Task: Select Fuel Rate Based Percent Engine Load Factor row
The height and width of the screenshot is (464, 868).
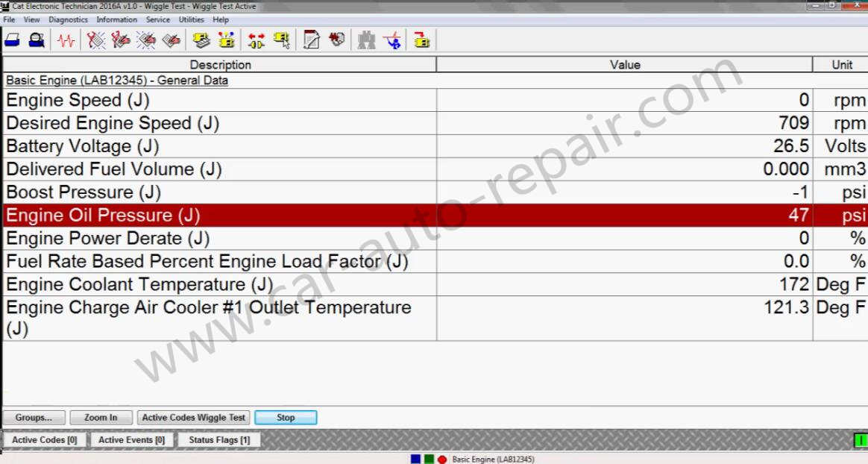Action: (435, 261)
